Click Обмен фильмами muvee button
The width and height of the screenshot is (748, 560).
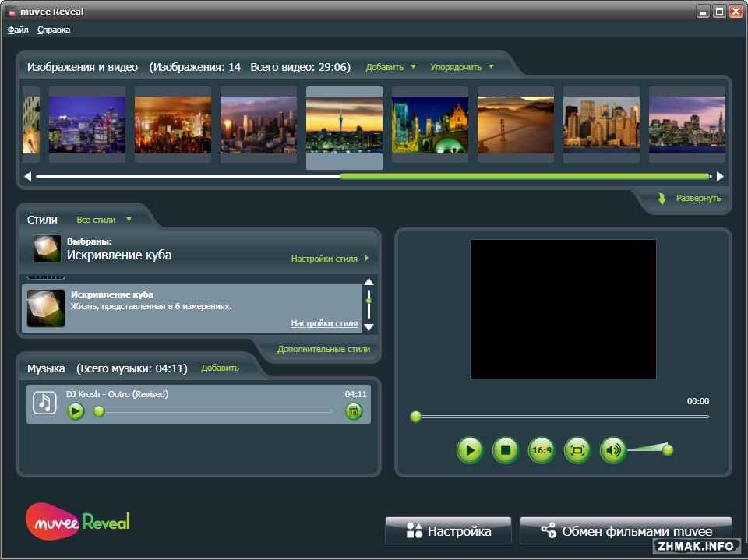coord(626,531)
